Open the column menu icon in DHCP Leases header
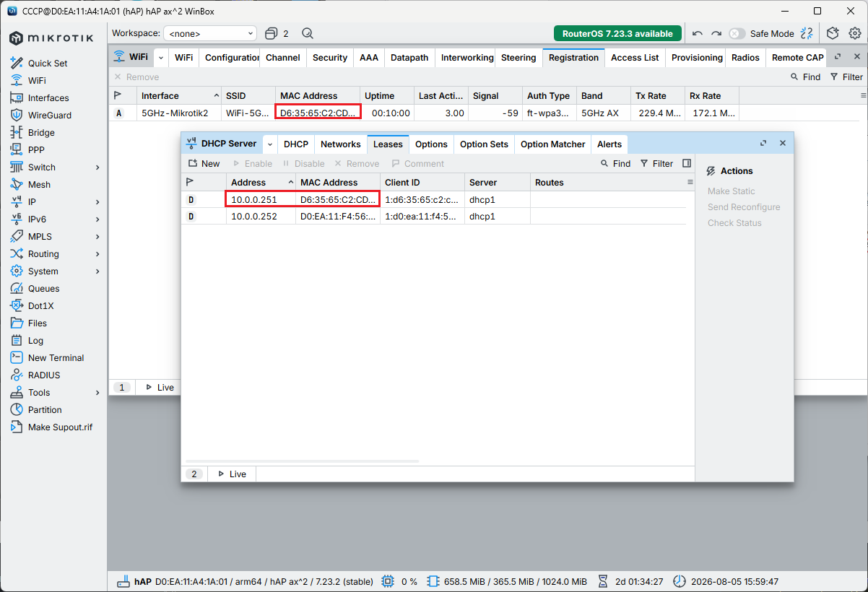 (690, 183)
